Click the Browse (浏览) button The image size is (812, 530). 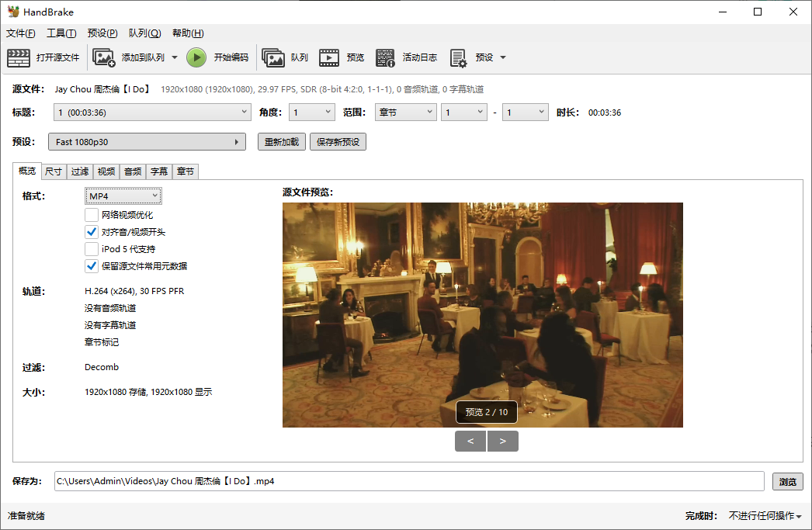788,481
